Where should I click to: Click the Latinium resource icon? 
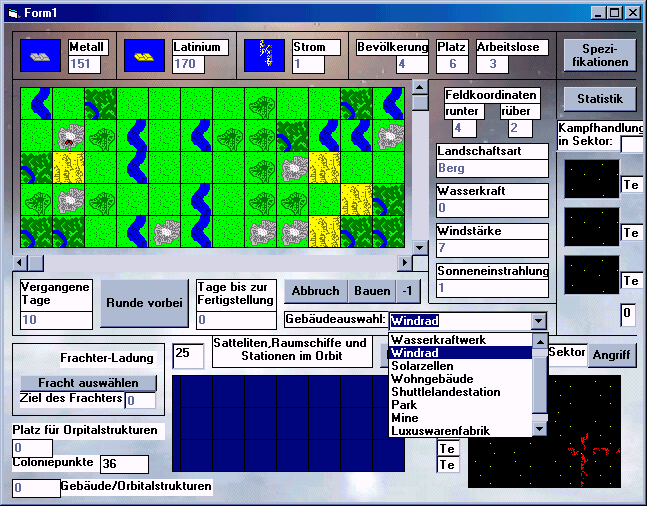(x=144, y=56)
